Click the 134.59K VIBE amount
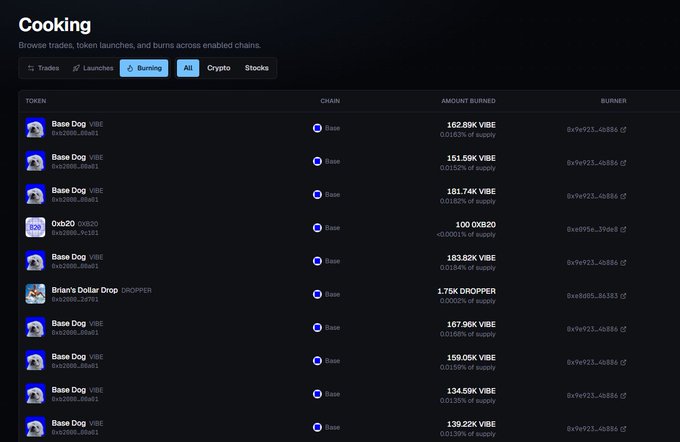The height and width of the screenshot is (442, 680). 471,391
